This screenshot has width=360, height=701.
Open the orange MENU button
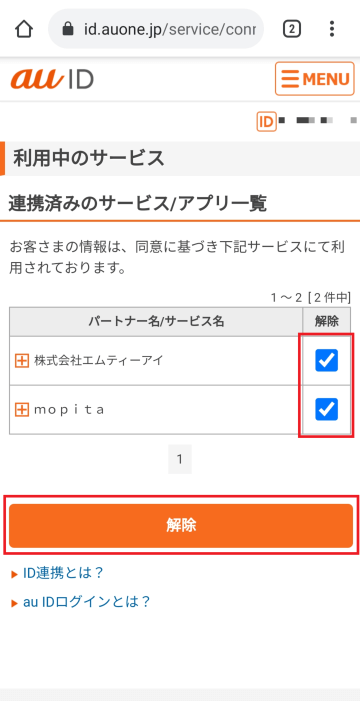point(315,79)
